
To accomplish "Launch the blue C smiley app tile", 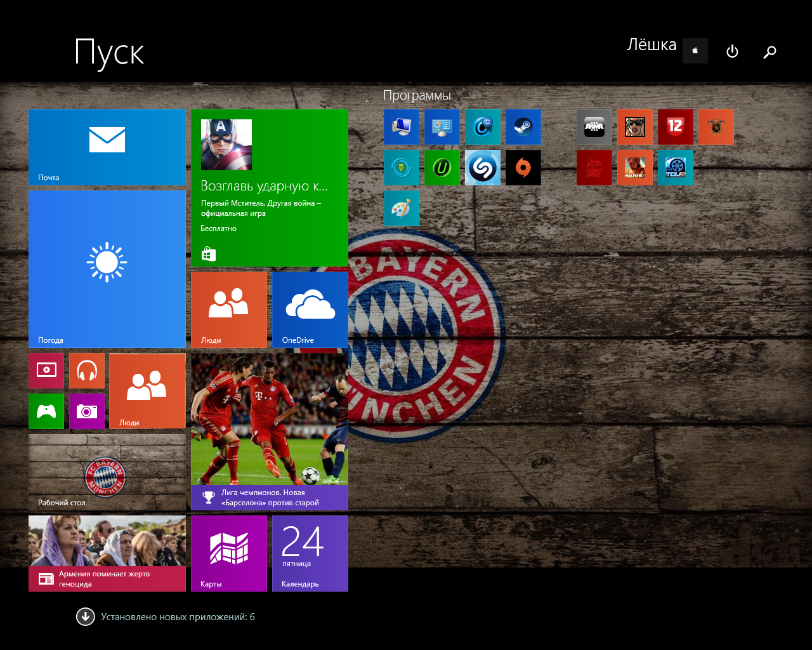I will [x=483, y=127].
